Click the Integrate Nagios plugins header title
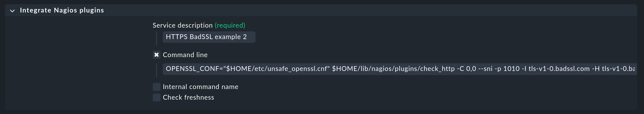644x114 pixels. click(x=62, y=10)
